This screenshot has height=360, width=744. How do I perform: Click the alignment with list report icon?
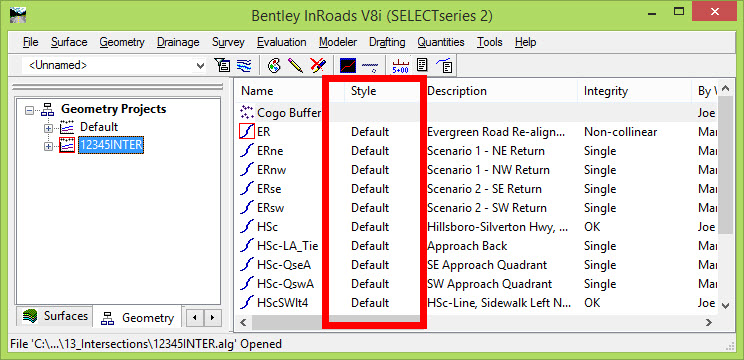[x=444, y=65]
